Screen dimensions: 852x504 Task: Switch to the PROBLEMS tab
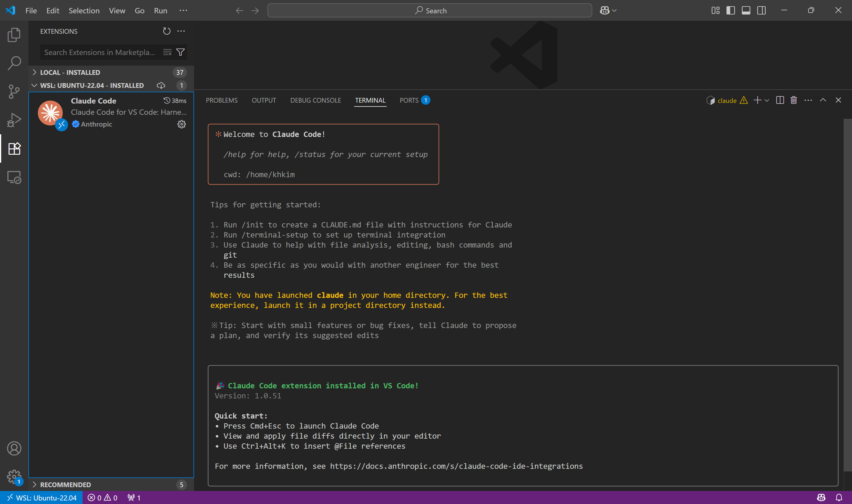coord(221,100)
